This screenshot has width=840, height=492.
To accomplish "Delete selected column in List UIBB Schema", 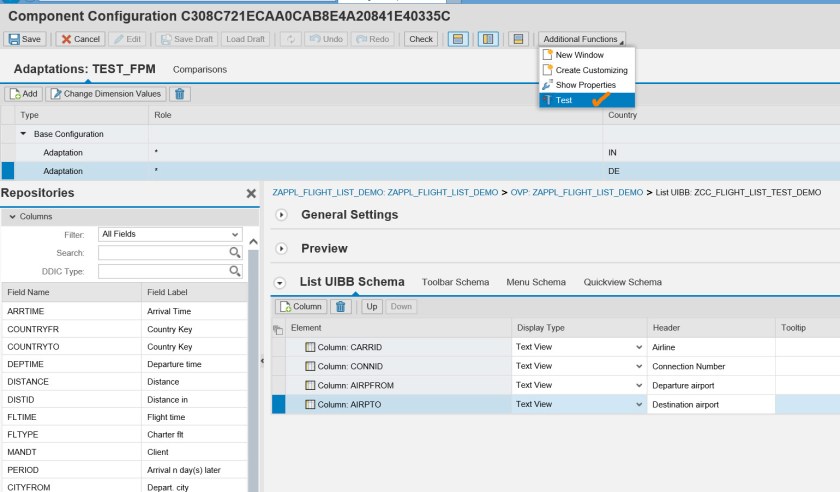I will click(341, 306).
